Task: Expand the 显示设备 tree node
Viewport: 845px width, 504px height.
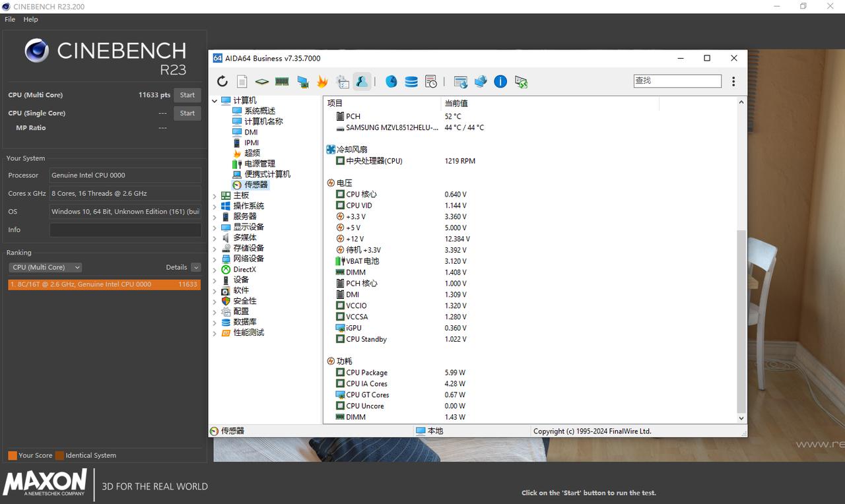Action: (x=215, y=228)
